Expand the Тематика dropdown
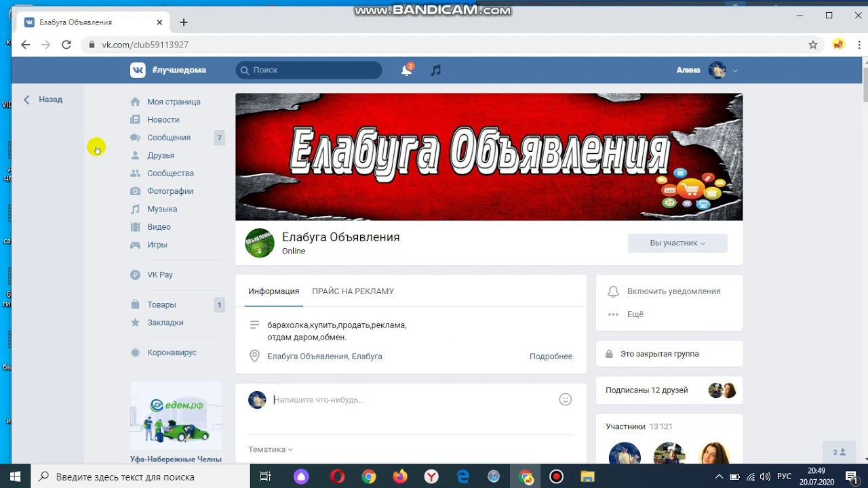The width and height of the screenshot is (868, 488). point(271,449)
